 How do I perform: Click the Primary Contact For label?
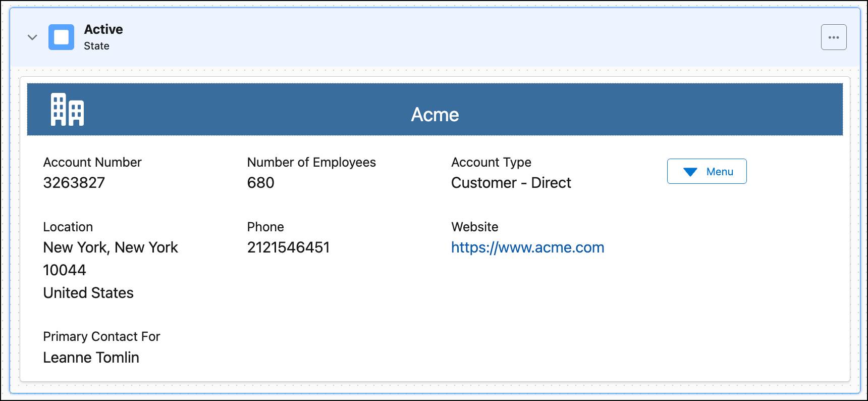101,336
